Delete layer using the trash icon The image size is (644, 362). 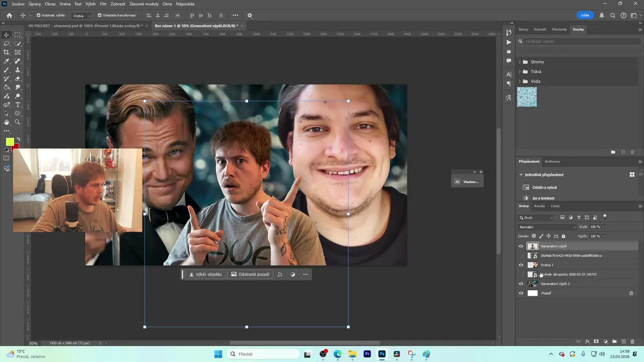[632, 341]
